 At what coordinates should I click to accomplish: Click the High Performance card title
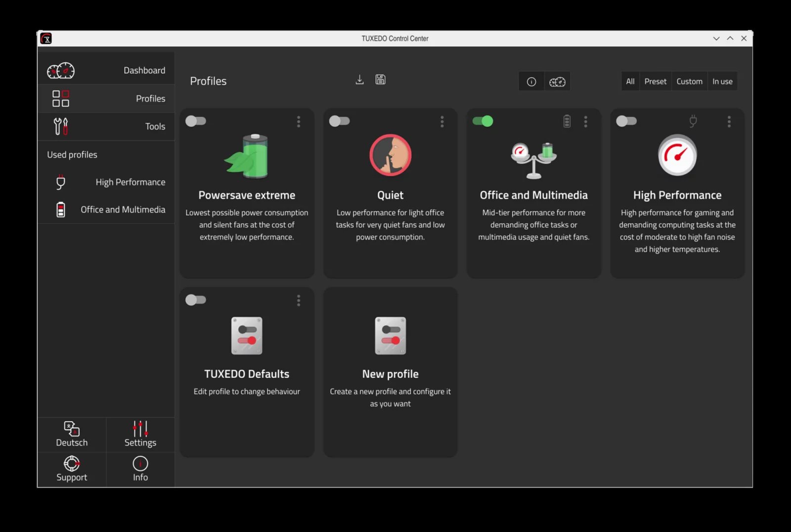point(677,195)
